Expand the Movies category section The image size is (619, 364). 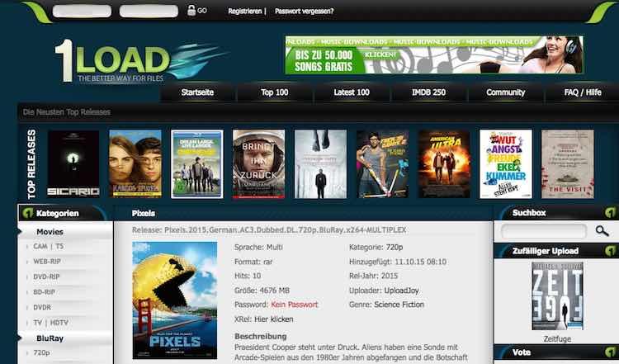click(50, 232)
